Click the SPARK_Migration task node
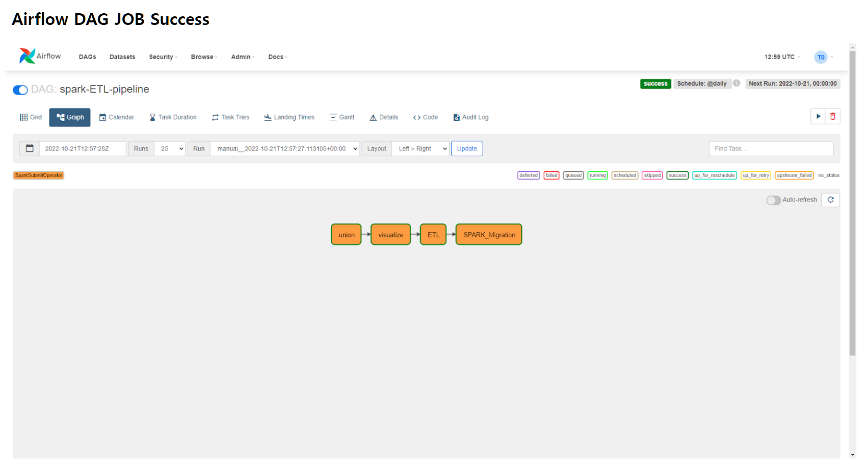868x467 pixels. point(488,234)
